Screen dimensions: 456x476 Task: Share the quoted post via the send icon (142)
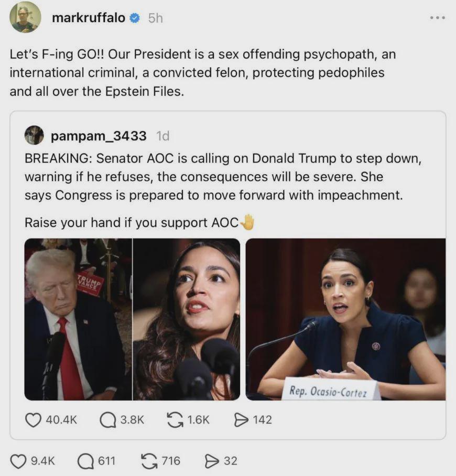241,419
